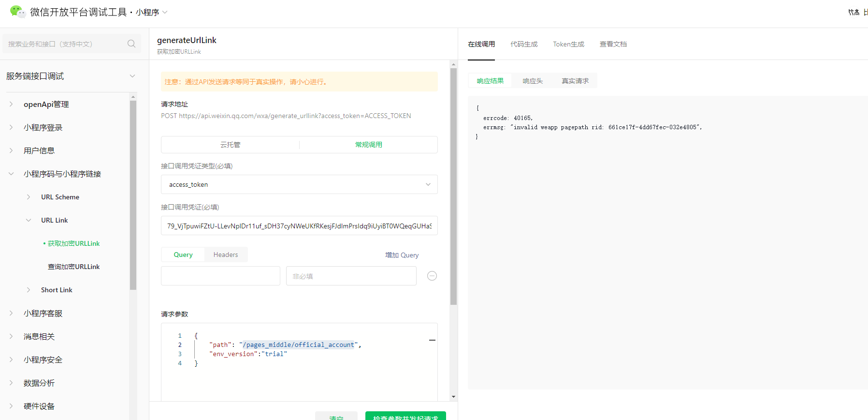The width and height of the screenshot is (868, 420).
Task: Click the access token value input field
Action: click(299, 225)
